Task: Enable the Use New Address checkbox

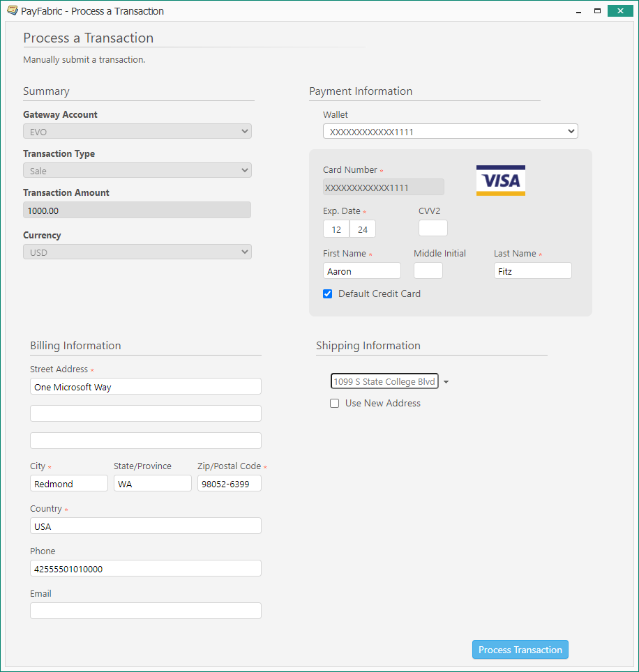Action: (x=335, y=404)
